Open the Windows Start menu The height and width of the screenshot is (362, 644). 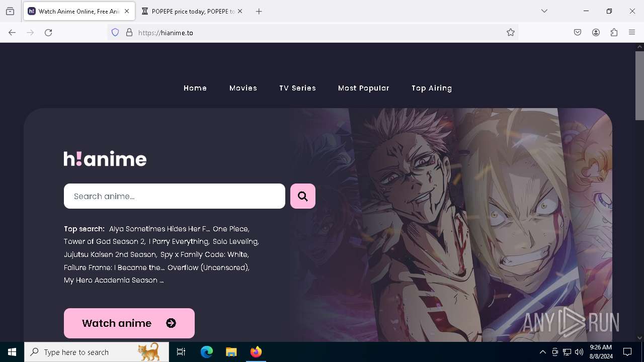12,352
